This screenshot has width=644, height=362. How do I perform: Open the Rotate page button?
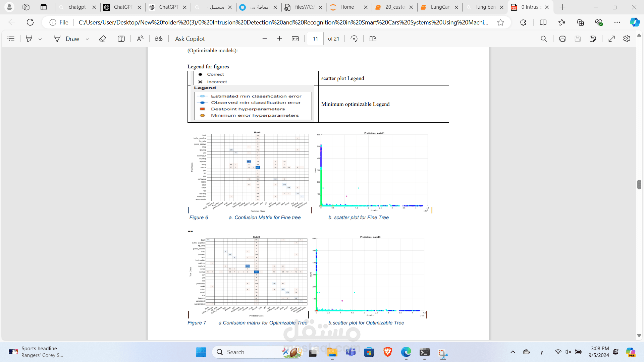[x=354, y=39]
